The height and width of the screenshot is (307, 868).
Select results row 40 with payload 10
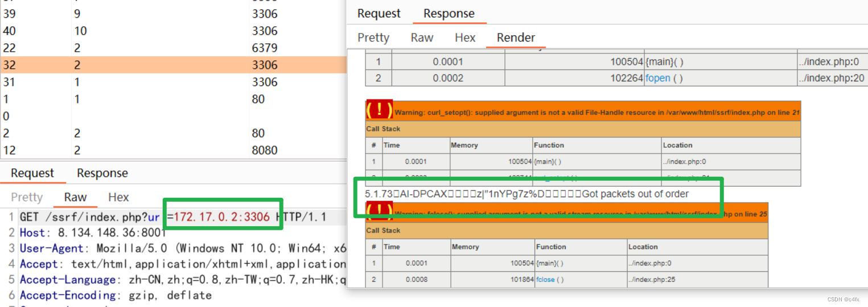point(173,31)
